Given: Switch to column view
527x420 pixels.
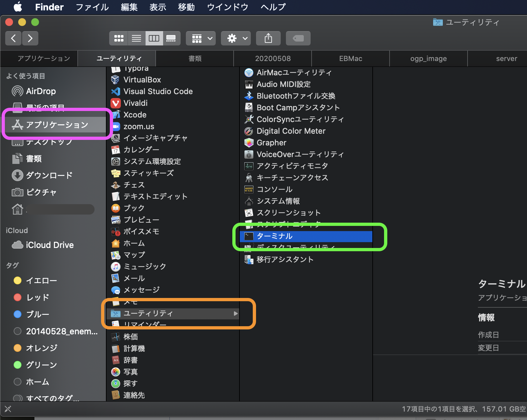Looking at the screenshot, I should click(154, 38).
